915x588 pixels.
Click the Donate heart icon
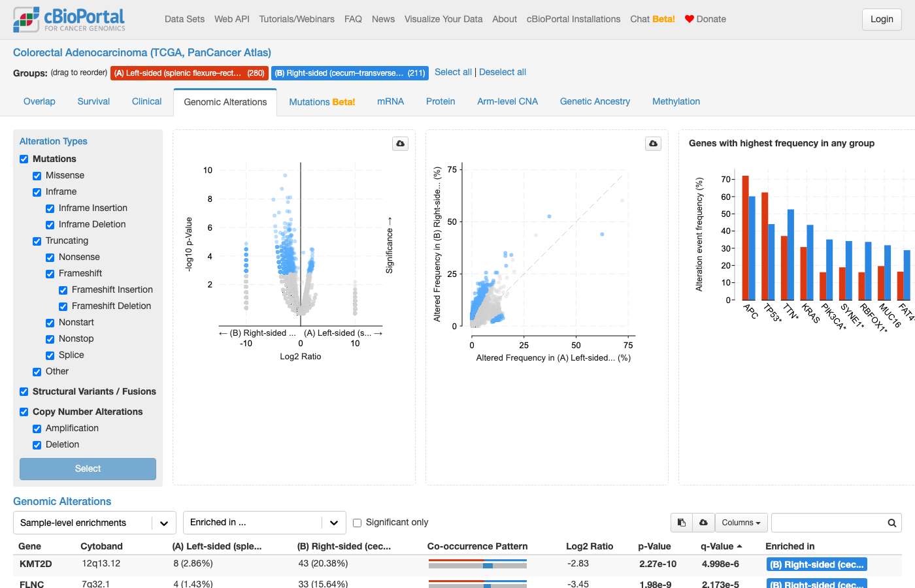tap(689, 19)
